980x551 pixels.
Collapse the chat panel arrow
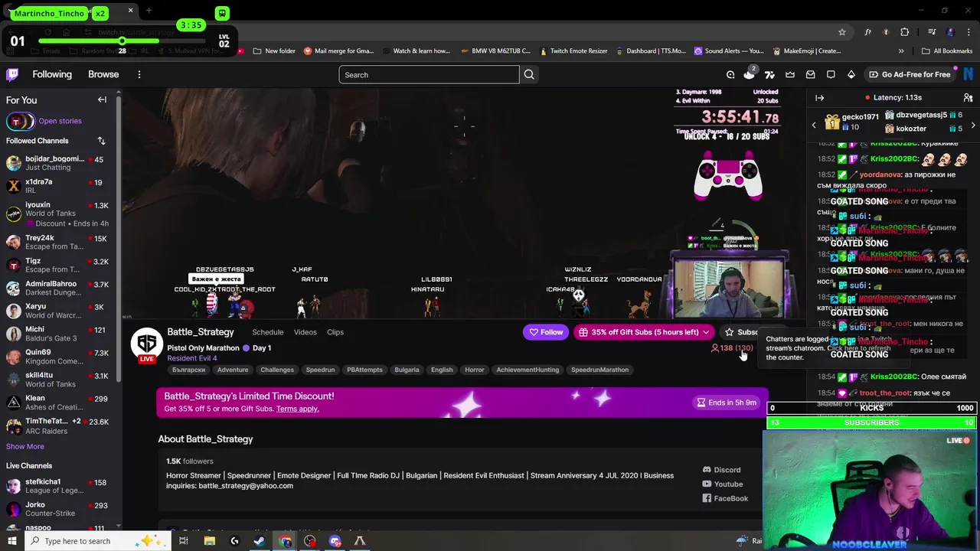pyautogui.click(x=819, y=98)
